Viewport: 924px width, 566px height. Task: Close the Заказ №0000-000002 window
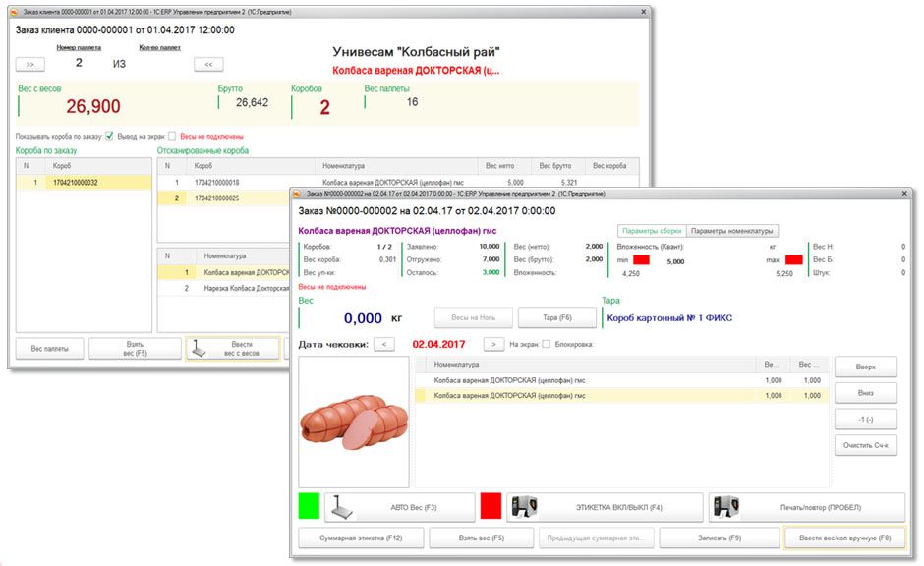coord(904,194)
